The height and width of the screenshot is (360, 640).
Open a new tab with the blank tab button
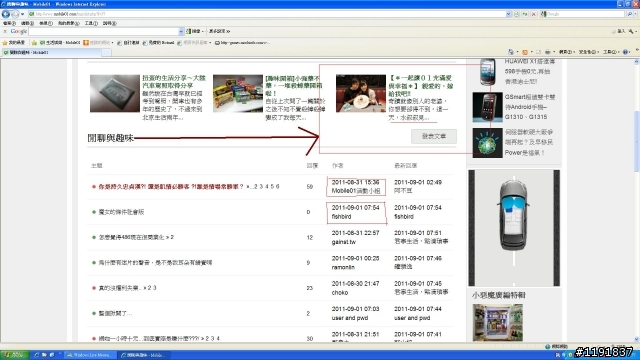click(x=106, y=52)
